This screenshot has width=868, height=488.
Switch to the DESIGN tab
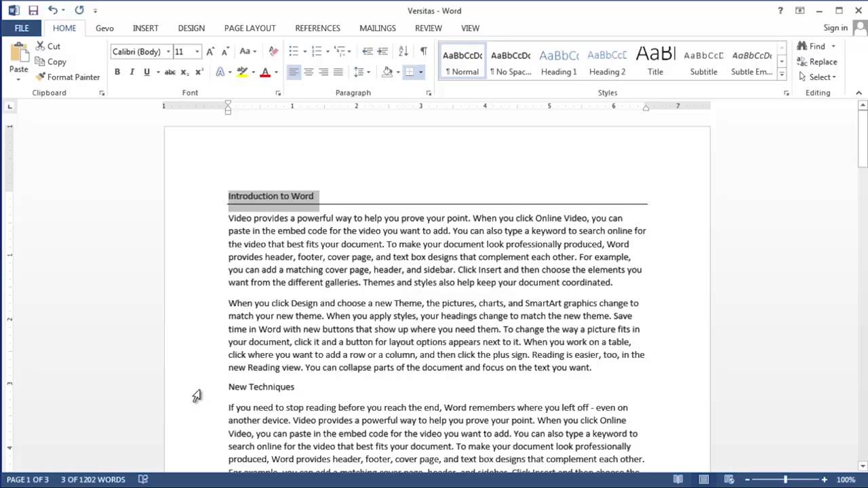191,28
